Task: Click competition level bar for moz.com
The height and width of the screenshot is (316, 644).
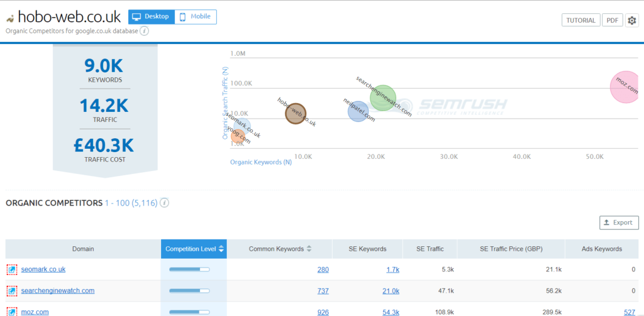Action: [x=189, y=312]
